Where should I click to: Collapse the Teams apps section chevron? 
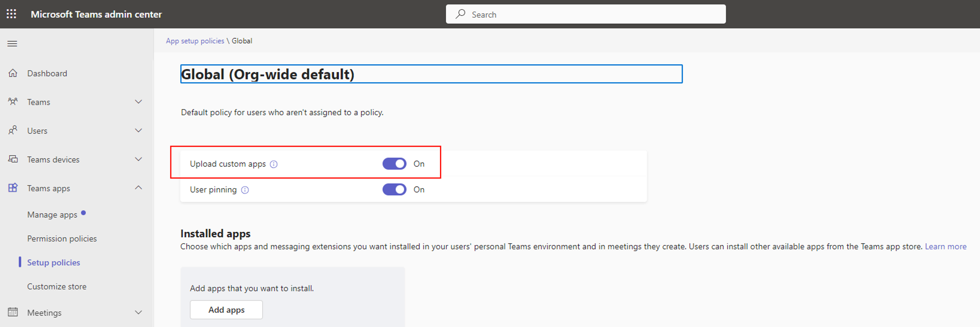pyautogui.click(x=139, y=188)
